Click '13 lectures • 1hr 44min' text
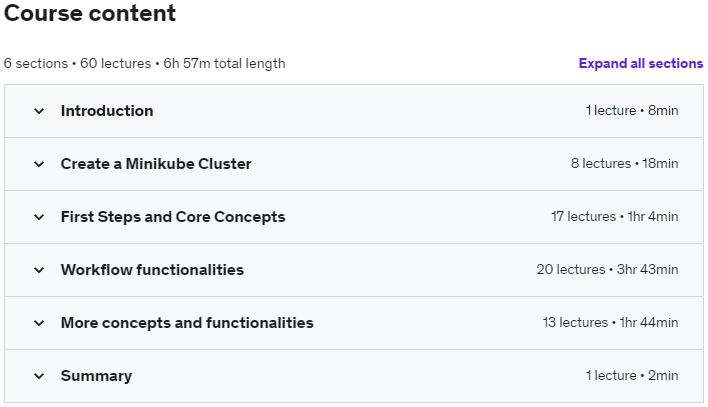Viewport: 708px width, 407px height. coord(610,323)
